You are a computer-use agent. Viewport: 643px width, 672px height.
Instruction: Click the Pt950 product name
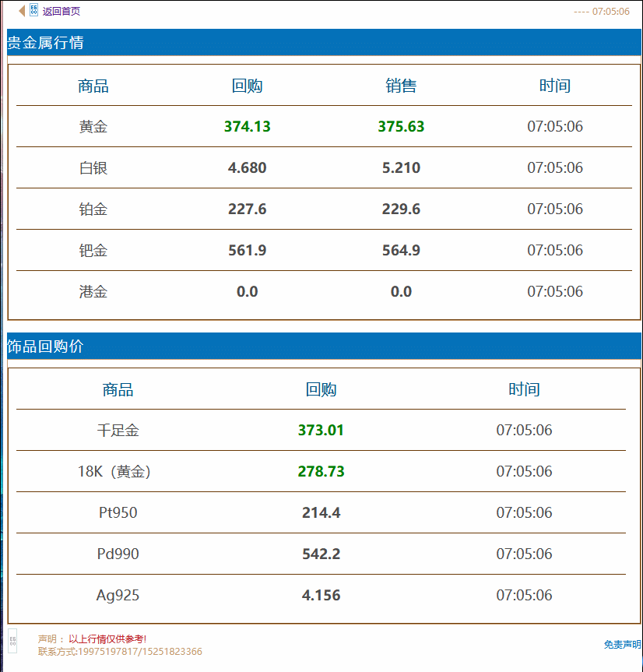coord(118,513)
